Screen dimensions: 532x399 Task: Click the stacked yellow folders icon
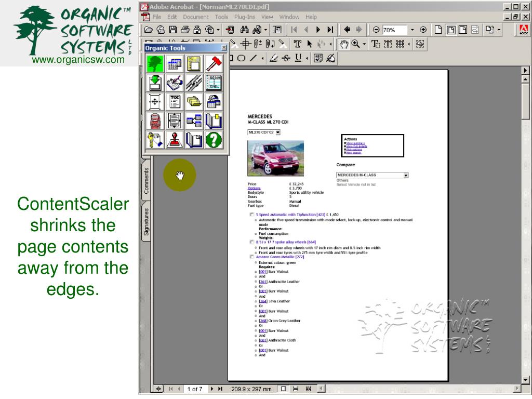point(194,101)
